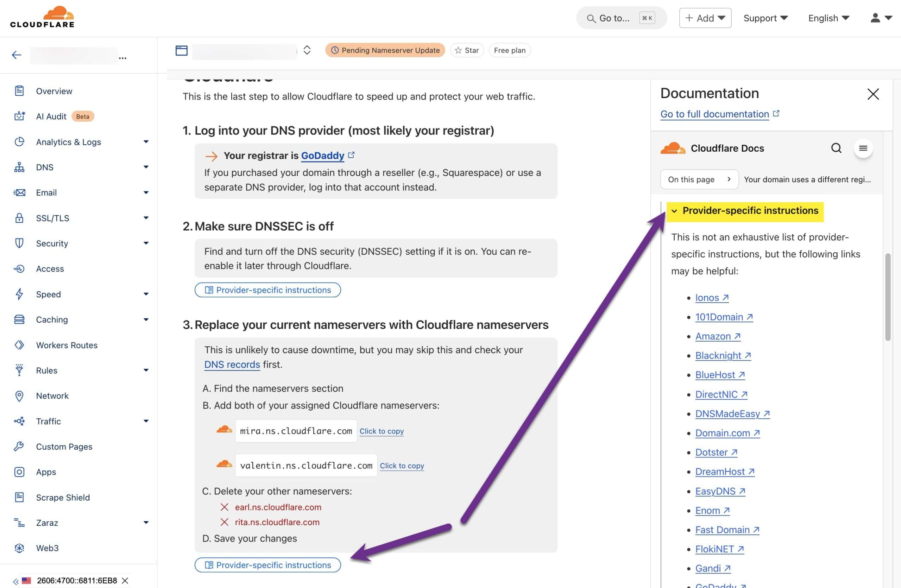The height and width of the screenshot is (588, 901).
Task: Click the Pending Nameserver Update status badge
Action: click(x=385, y=50)
